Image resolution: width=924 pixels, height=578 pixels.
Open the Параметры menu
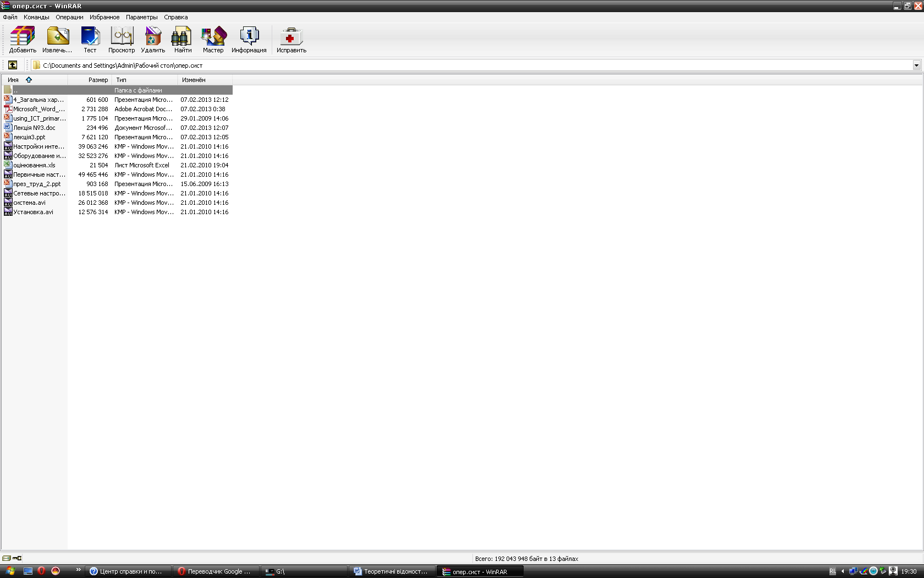[141, 17]
